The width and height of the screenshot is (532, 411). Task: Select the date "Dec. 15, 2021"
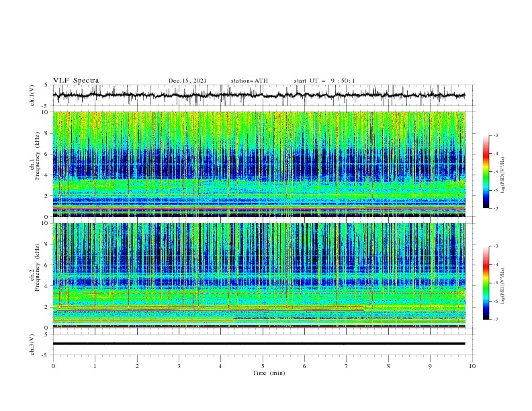(x=187, y=81)
